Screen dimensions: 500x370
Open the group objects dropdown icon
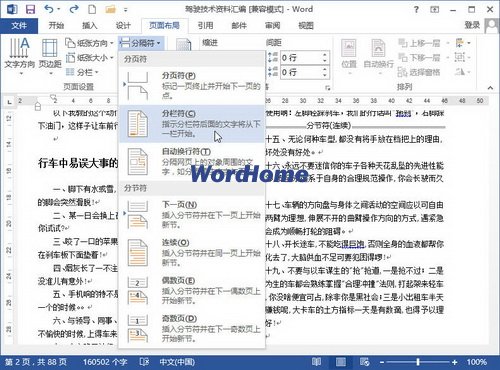click(x=463, y=57)
